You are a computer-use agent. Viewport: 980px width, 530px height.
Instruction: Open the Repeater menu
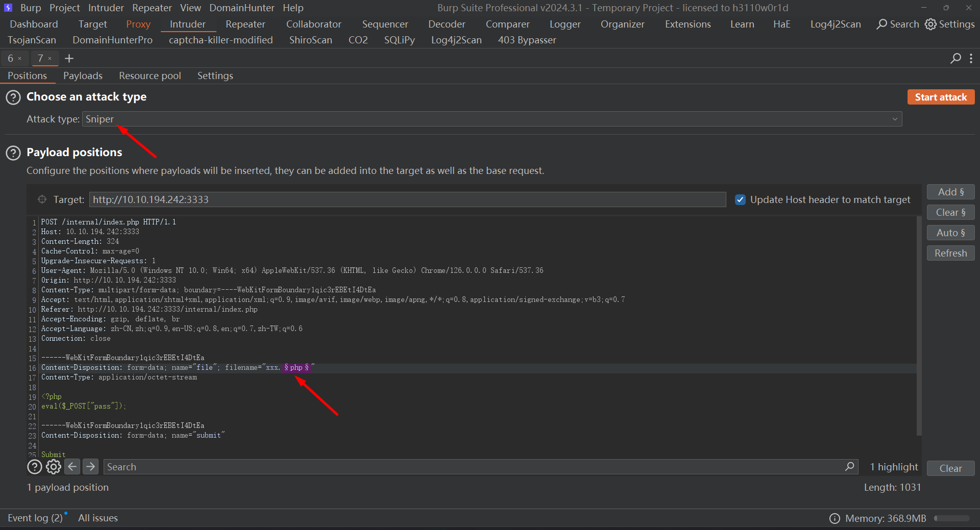[x=152, y=8]
